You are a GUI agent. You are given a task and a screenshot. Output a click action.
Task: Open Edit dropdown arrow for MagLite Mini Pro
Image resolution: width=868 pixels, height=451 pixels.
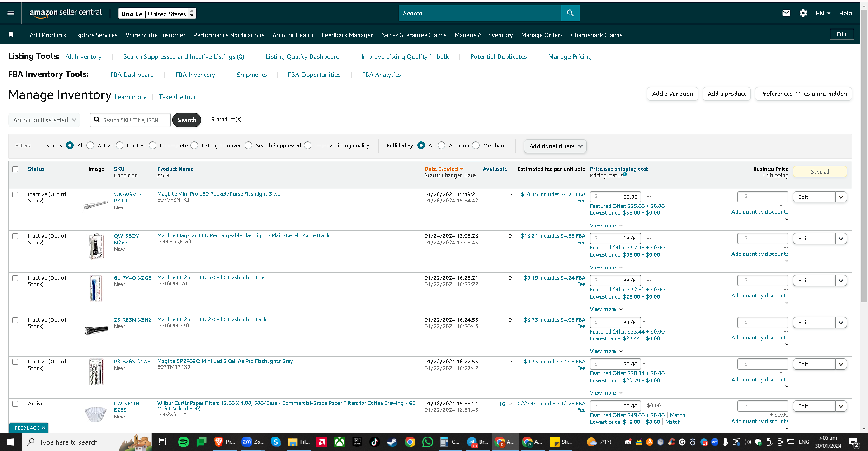click(x=841, y=197)
